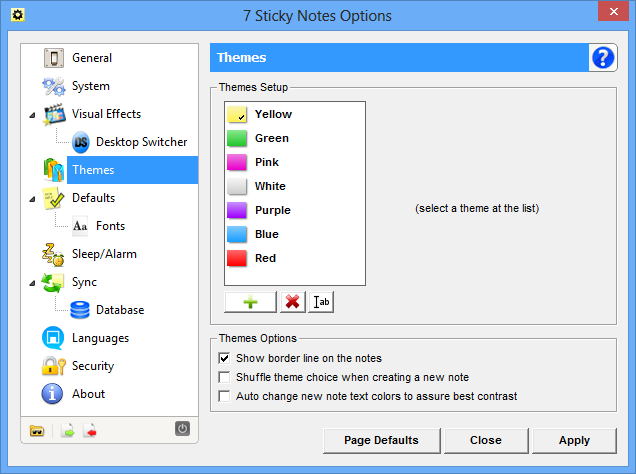The image size is (636, 474).
Task: Rename theme with the ab cursor button
Action: (x=321, y=302)
